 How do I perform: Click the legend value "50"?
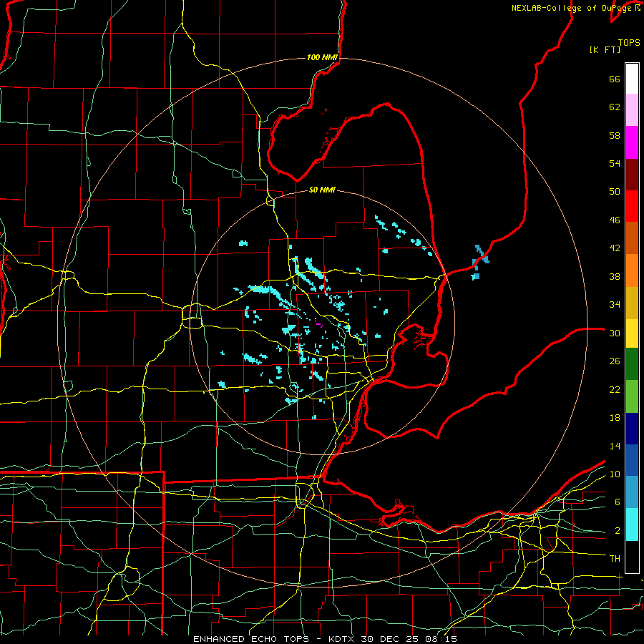[x=615, y=192]
